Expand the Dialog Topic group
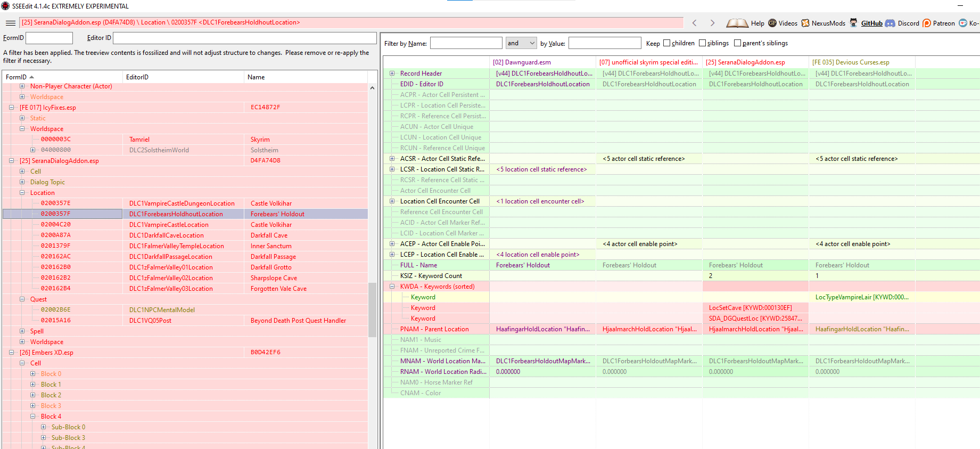Image resolution: width=980 pixels, height=449 pixels. (22, 182)
